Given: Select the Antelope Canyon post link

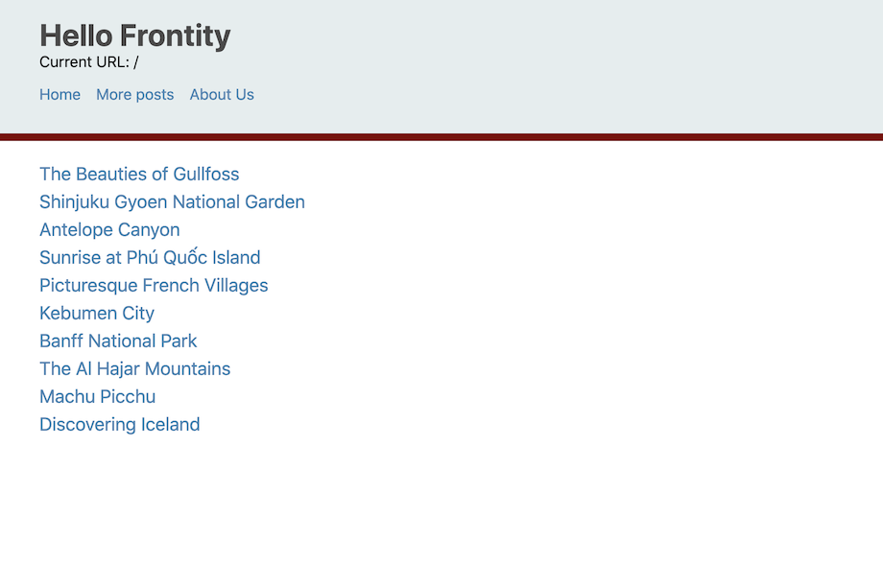Looking at the screenshot, I should tap(109, 229).
